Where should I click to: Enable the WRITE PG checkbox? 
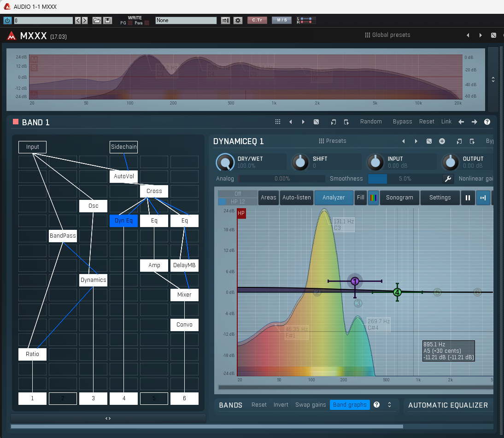coord(130,23)
